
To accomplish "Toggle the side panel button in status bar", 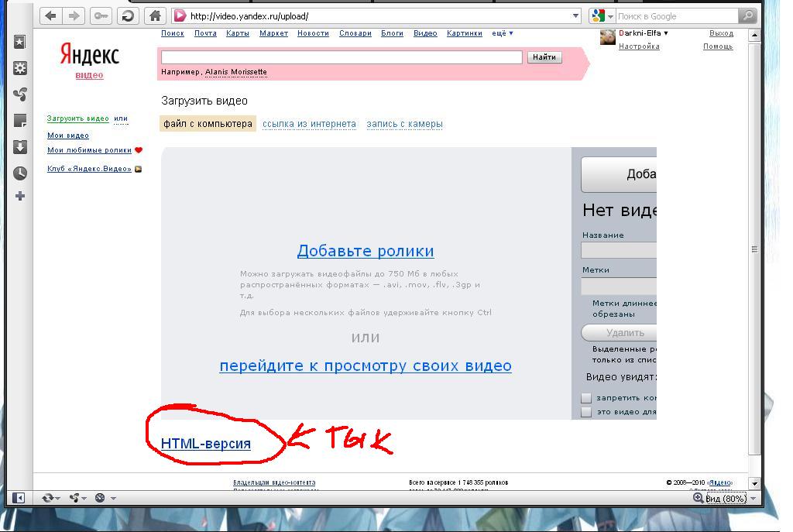I will [x=19, y=498].
